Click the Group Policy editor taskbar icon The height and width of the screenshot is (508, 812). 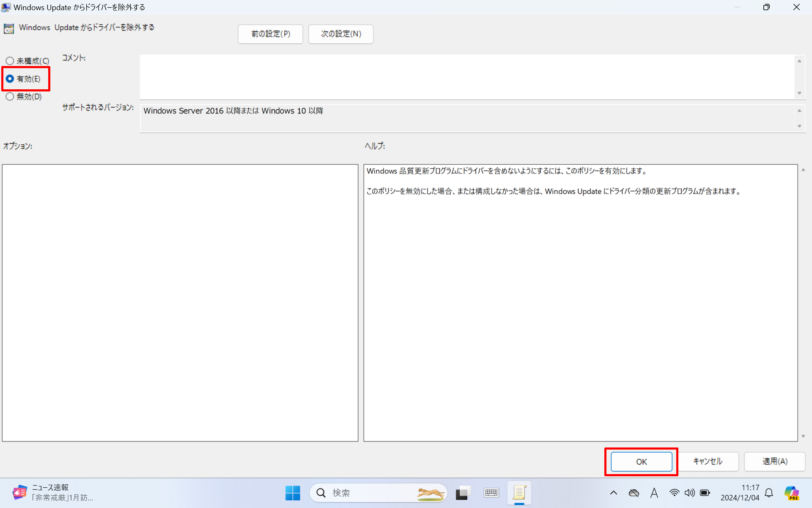tap(519, 493)
